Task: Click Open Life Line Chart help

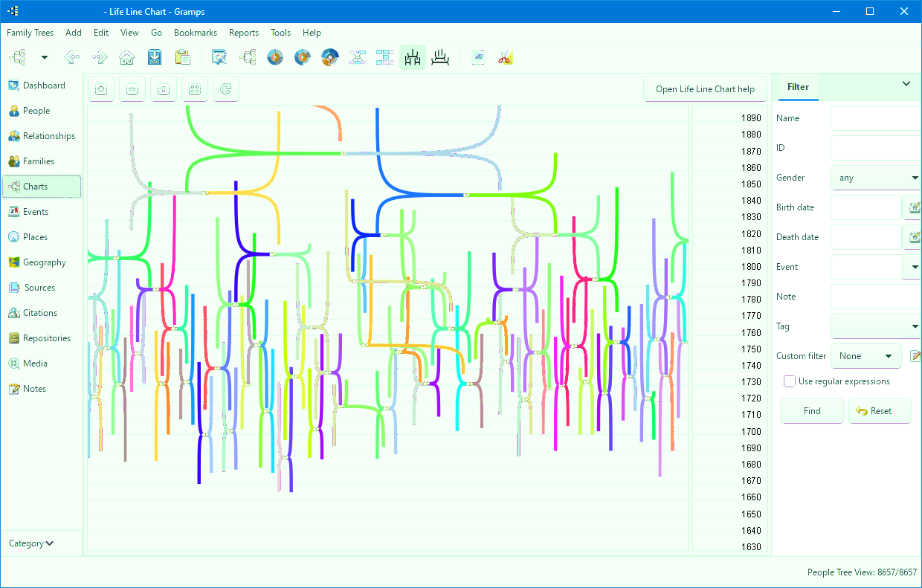Action: (x=705, y=89)
